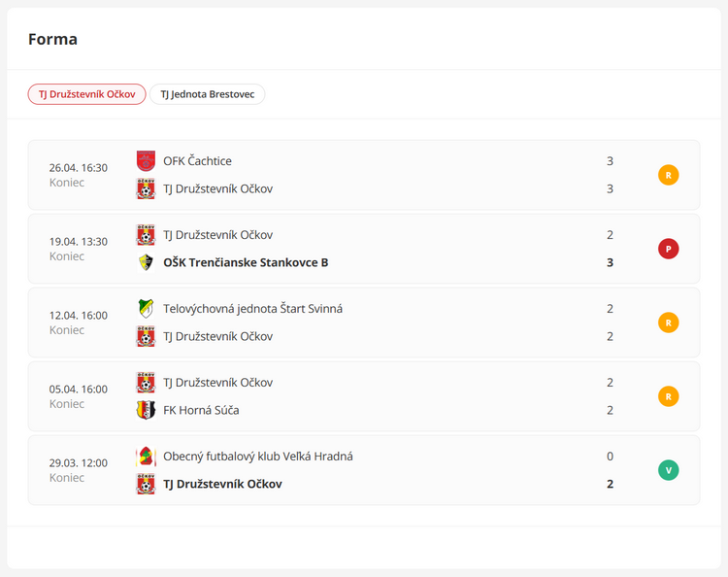Click Štart Svinná score 2

(x=611, y=309)
